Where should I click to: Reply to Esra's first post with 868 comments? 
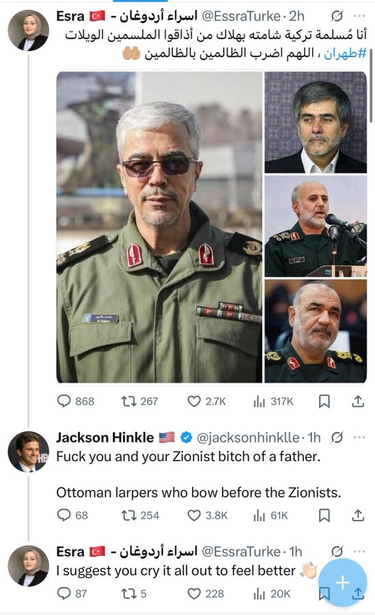76,401
